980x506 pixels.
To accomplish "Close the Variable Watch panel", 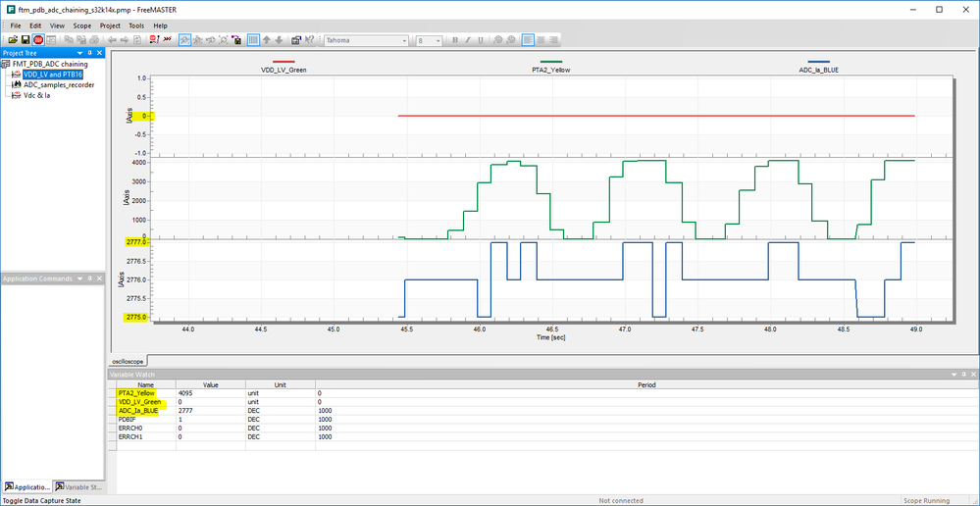I will click(973, 375).
